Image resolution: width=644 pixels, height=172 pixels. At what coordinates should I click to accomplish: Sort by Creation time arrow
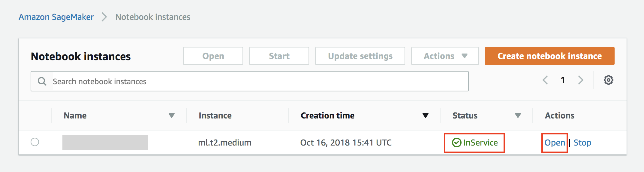[x=425, y=115]
